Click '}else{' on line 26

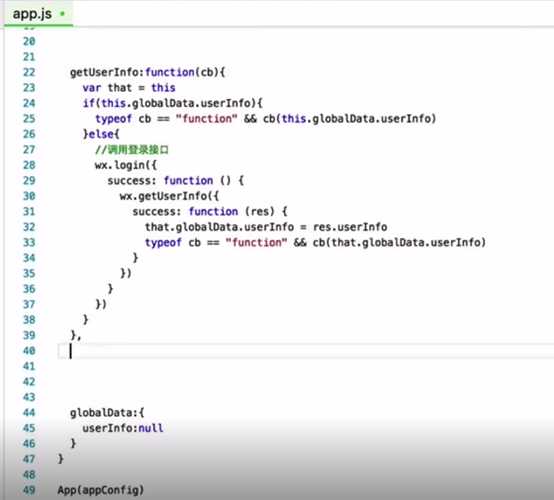[101, 134]
